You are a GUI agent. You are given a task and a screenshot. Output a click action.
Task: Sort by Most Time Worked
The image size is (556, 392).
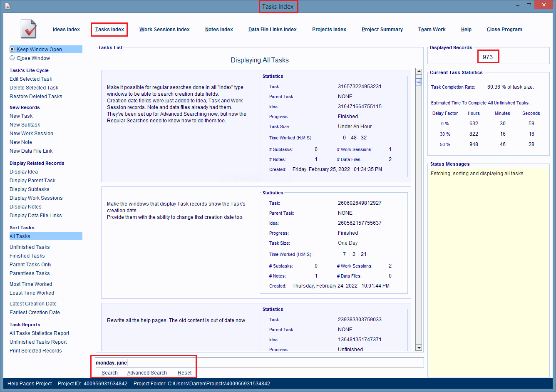tap(31, 284)
